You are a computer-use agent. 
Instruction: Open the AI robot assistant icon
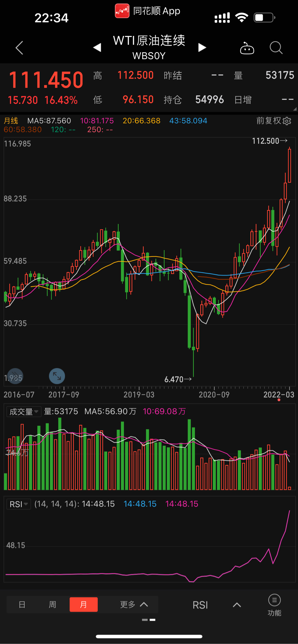[x=247, y=48]
